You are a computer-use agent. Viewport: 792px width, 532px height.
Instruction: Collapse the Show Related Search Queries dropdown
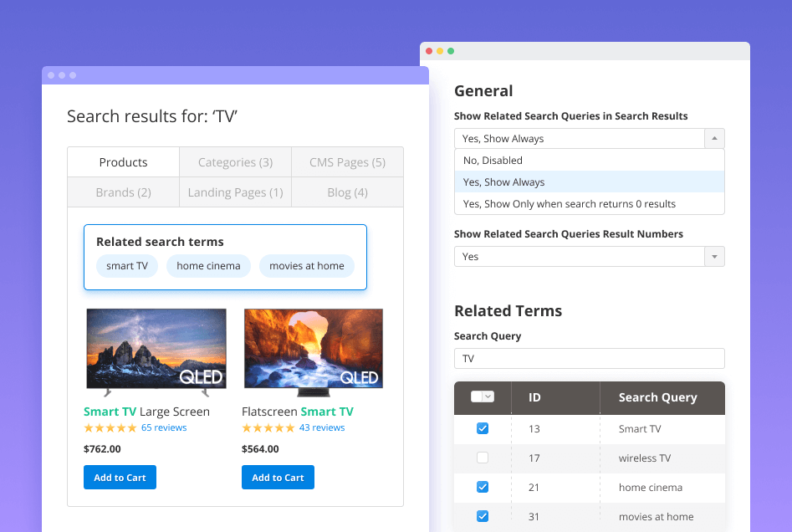click(x=714, y=139)
